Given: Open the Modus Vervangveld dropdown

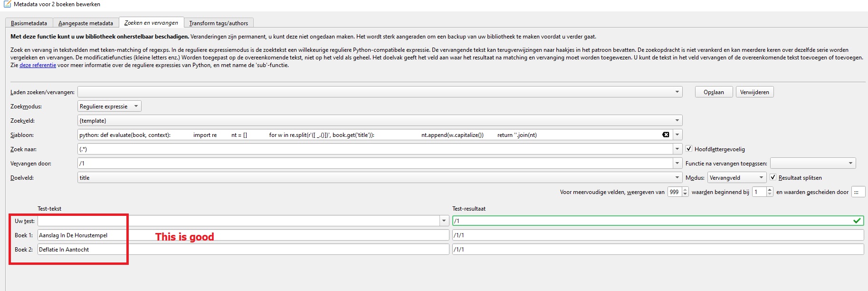Looking at the screenshot, I should click(737, 177).
